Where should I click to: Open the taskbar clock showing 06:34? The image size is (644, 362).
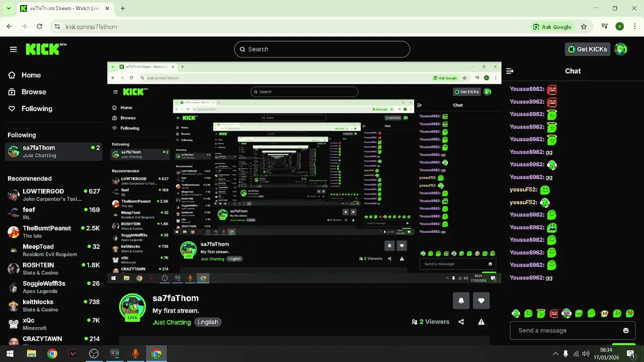[606, 353]
